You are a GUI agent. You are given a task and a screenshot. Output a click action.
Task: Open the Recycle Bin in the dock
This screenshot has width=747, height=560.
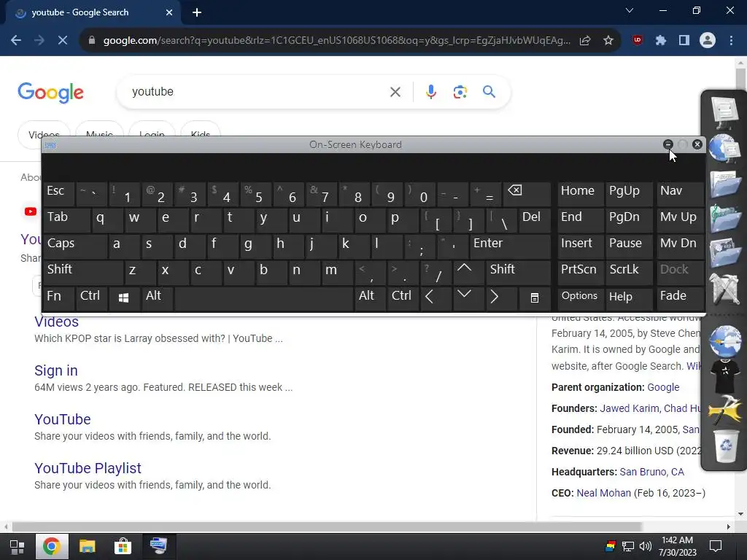(726, 446)
